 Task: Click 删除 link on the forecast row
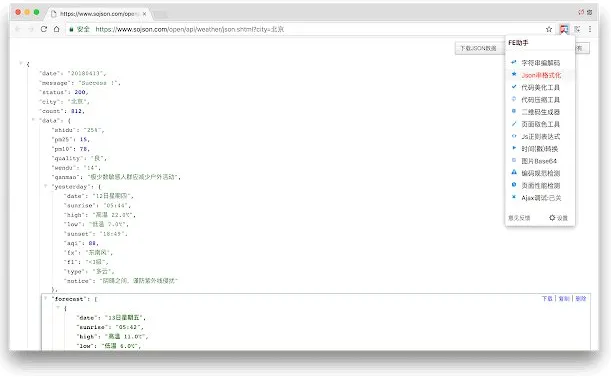pos(581,298)
